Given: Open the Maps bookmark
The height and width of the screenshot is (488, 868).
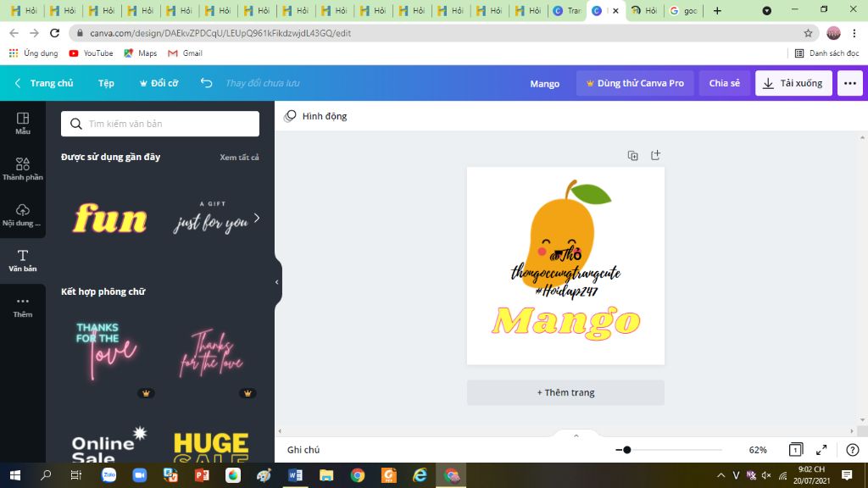Looking at the screenshot, I should (141, 53).
